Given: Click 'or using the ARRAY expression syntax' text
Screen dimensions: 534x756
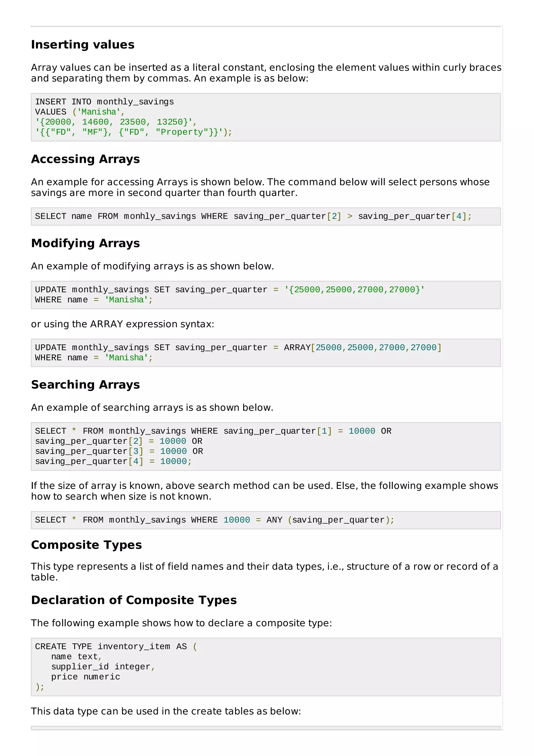Looking at the screenshot, I should [122, 324].
